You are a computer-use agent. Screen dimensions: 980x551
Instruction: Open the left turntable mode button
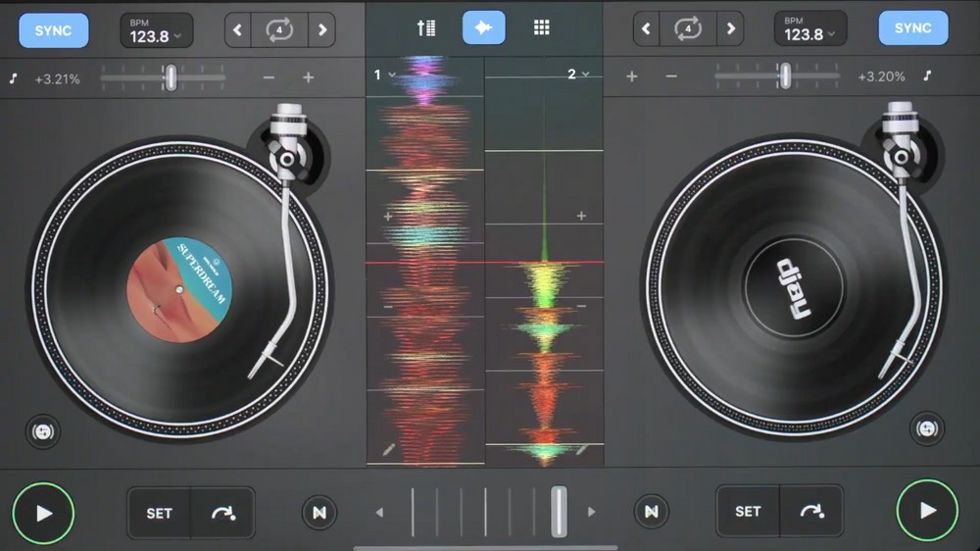click(43, 431)
